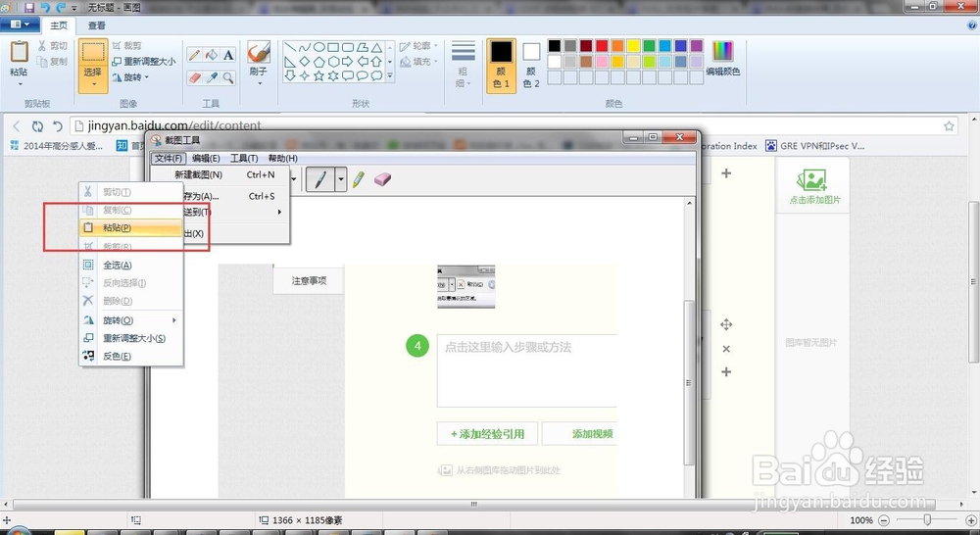The width and height of the screenshot is (980, 535).
Task: Open the Fill (填充) dropdown
Action: tap(418, 62)
